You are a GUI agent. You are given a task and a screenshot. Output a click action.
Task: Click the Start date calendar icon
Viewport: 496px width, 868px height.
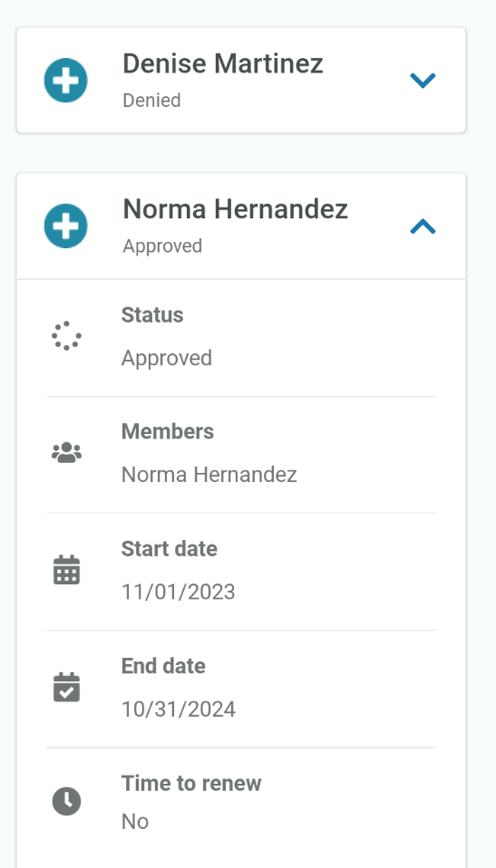[66, 570]
